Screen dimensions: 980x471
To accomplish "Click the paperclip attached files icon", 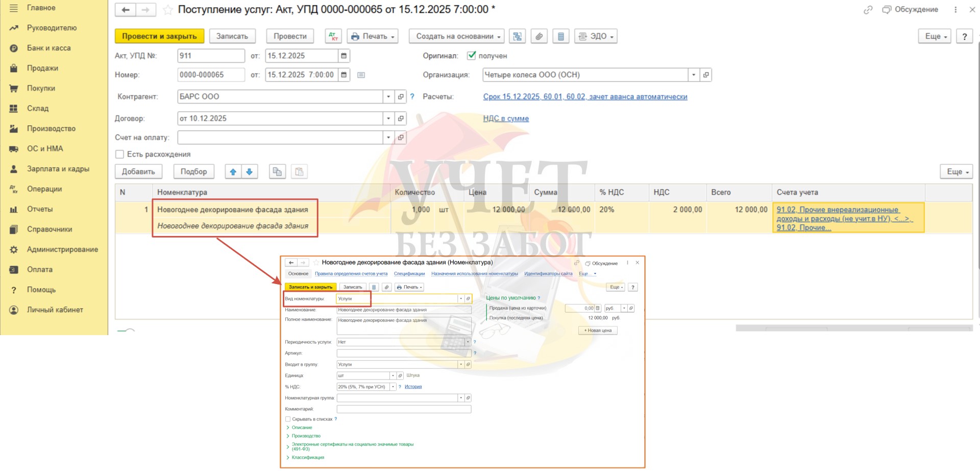I will coord(539,36).
